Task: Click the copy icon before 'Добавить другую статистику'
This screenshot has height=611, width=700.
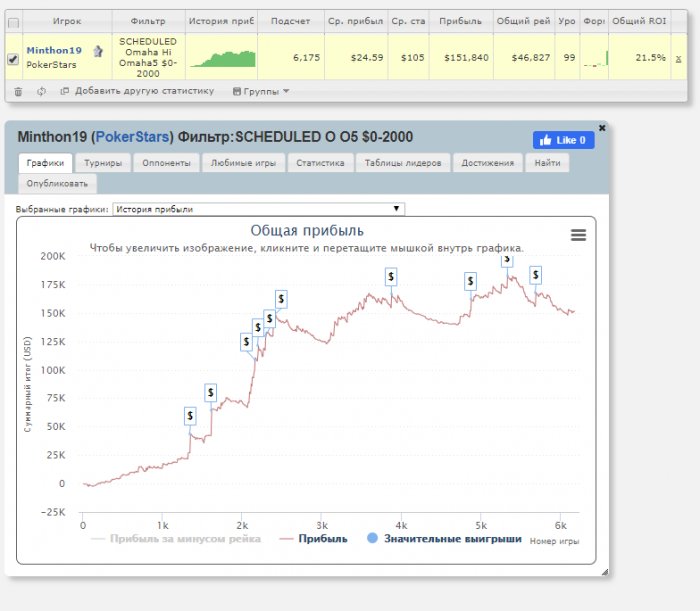Action: [64, 91]
